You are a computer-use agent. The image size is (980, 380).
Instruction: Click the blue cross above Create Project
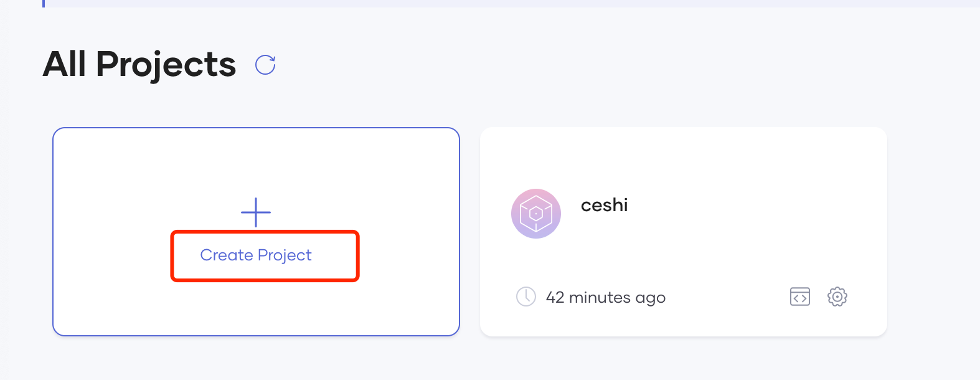256,212
